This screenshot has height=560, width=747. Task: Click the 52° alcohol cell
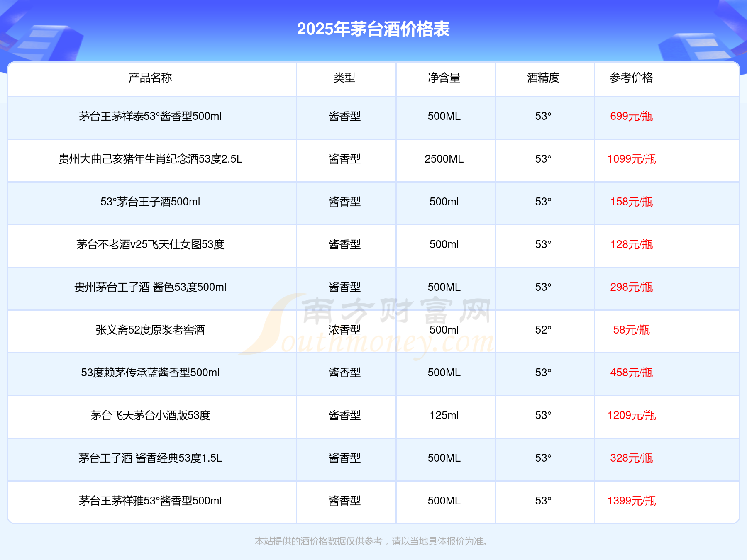(543, 330)
